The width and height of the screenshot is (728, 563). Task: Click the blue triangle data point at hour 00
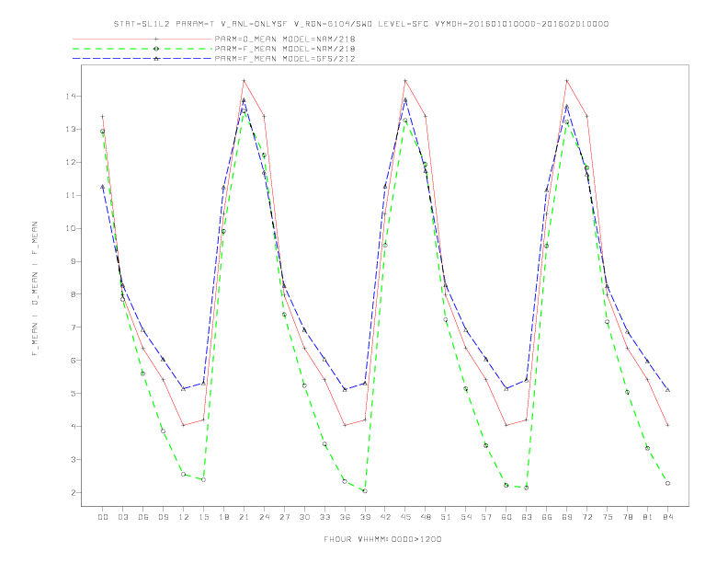[x=103, y=187]
